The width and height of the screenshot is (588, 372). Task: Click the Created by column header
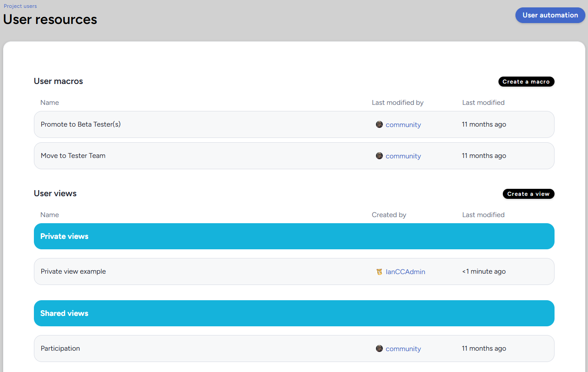pyautogui.click(x=389, y=215)
